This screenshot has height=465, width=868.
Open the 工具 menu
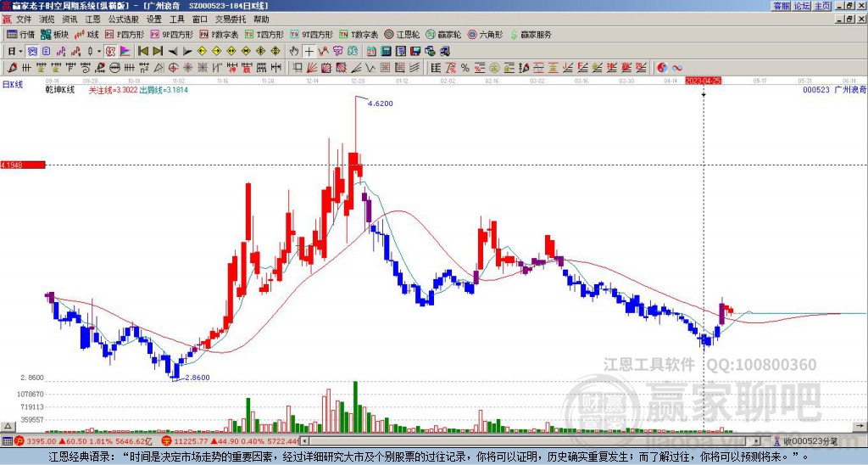pos(177,20)
